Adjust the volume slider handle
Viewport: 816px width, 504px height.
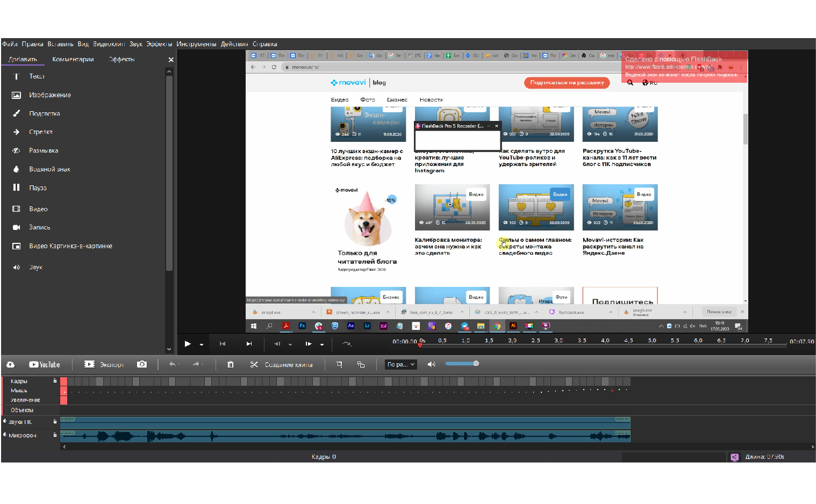click(476, 364)
